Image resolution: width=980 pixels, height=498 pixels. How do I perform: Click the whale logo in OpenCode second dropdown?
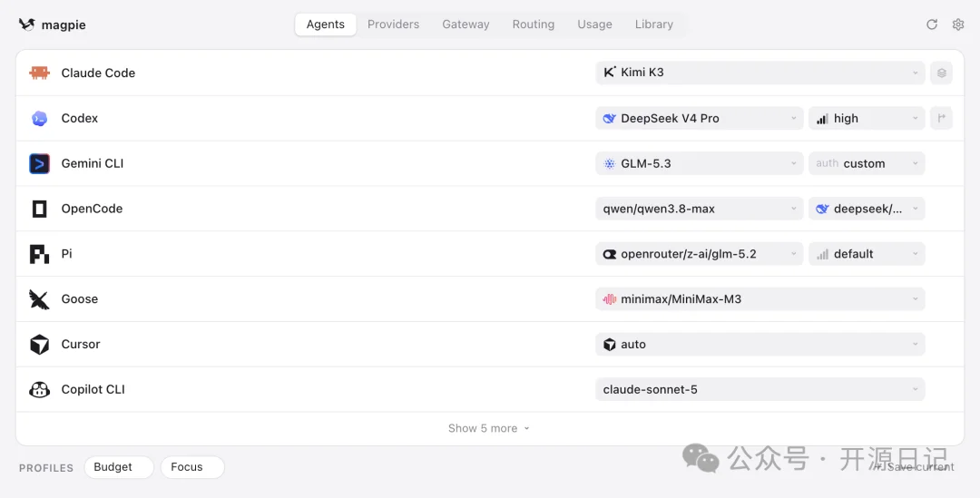point(822,209)
